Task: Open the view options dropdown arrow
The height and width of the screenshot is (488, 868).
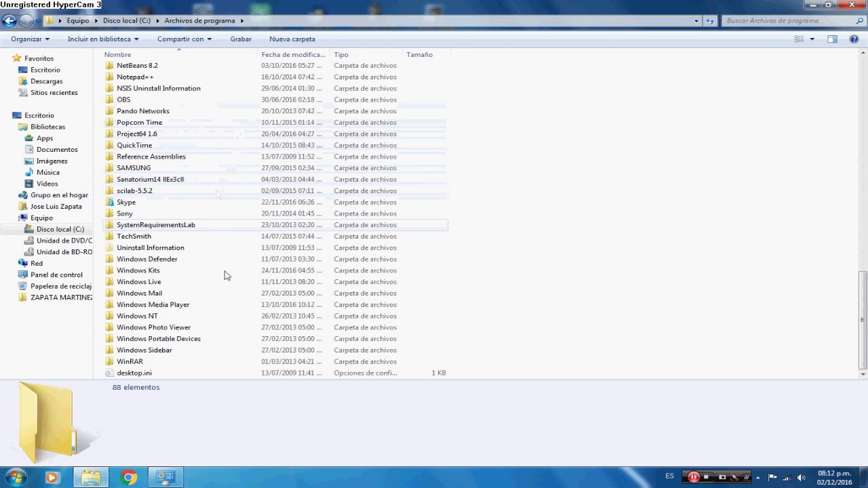Action: (812, 39)
